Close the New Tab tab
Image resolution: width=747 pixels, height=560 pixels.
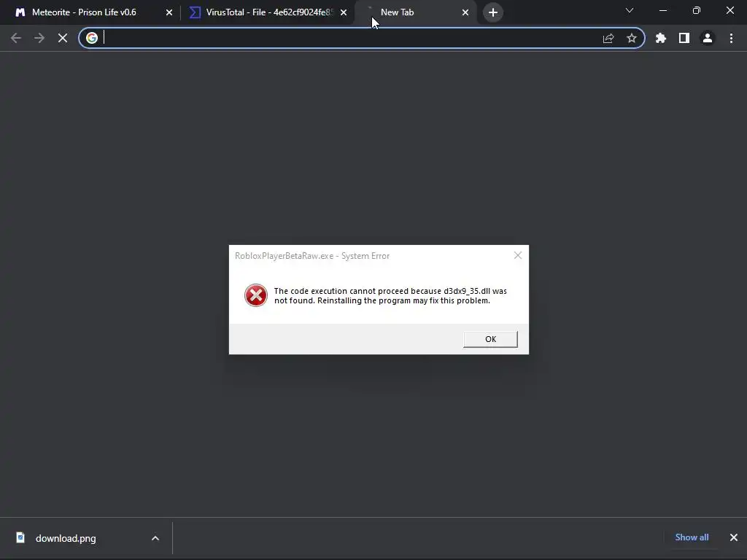pos(465,12)
